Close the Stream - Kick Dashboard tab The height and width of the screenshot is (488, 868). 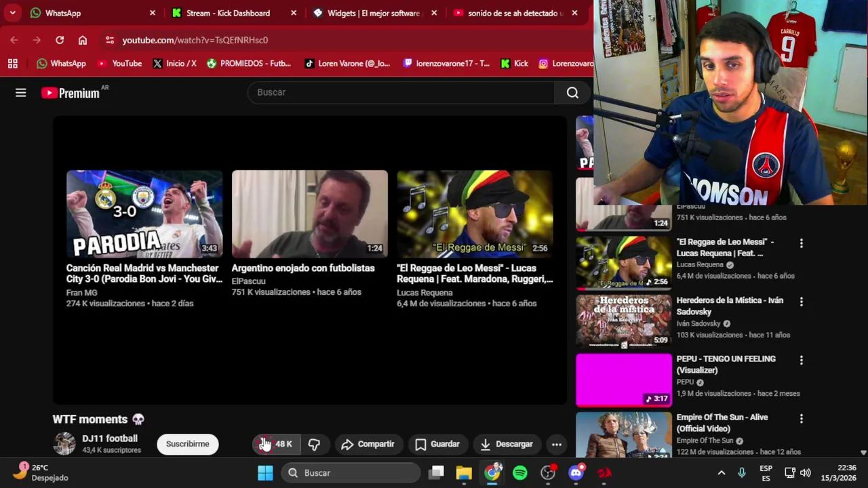[293, 13]
